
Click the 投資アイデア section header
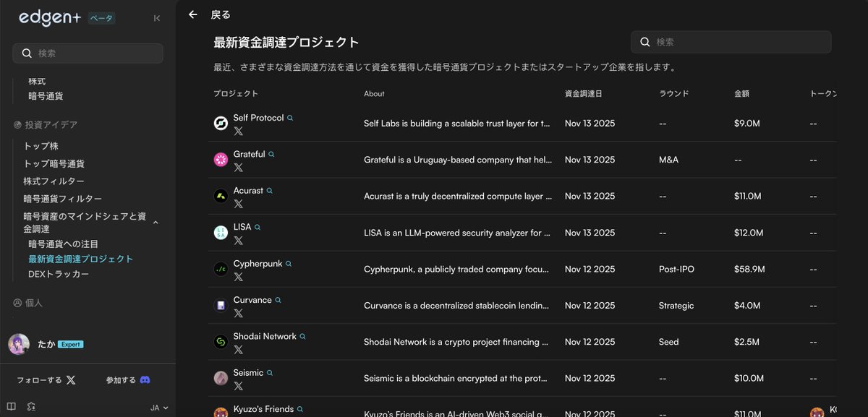click(x=45, y=124)
